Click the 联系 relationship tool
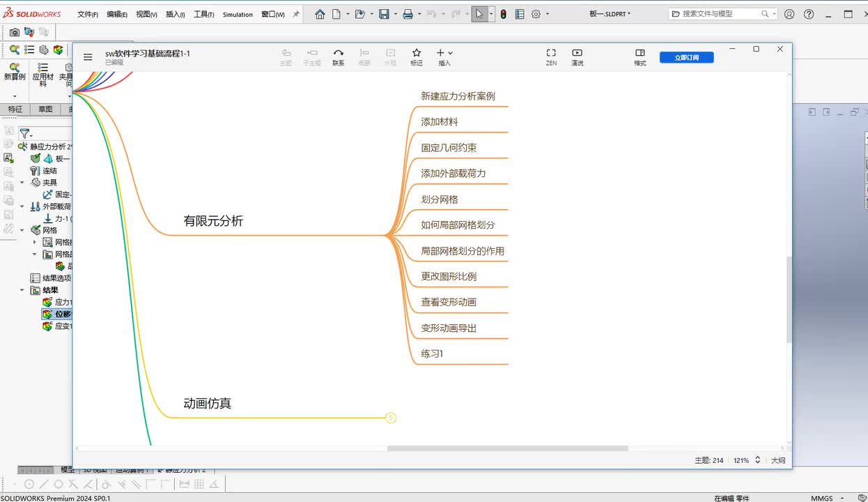 coord(338,56)
